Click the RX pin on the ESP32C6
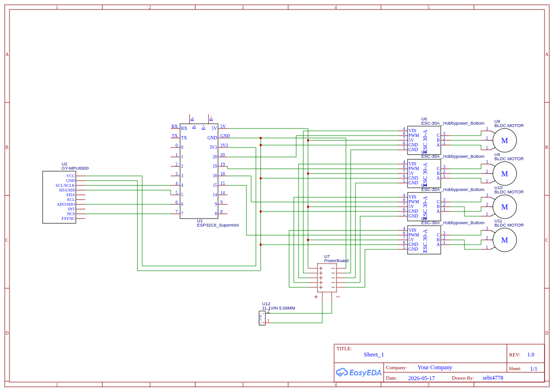554x392 pixels. pos(184,128)
